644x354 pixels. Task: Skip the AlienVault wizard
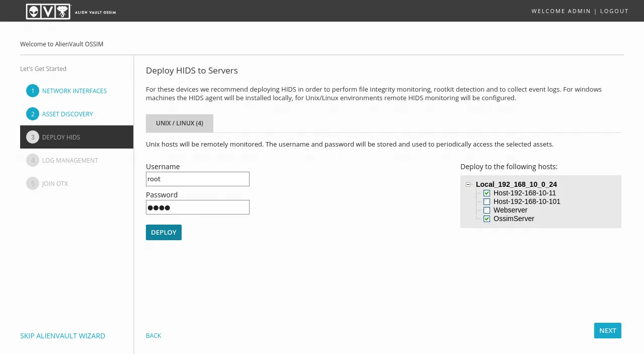(62, 336)
